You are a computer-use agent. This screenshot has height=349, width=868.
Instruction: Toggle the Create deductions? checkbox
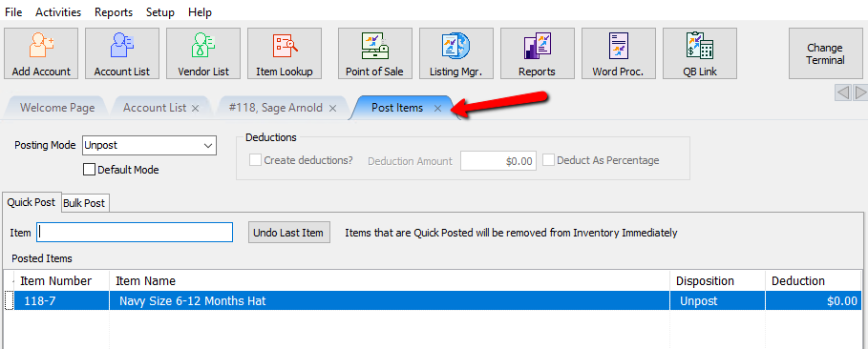coord(255,160)
